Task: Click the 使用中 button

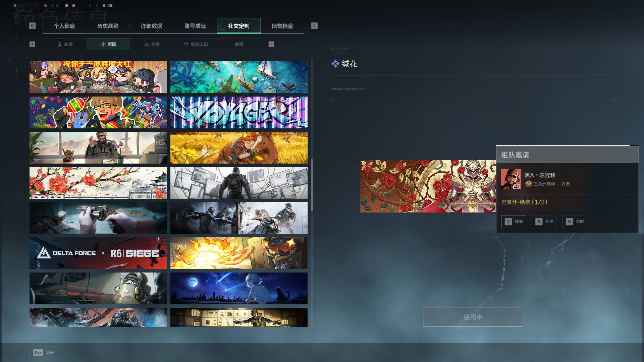Action: pos(473,317)
